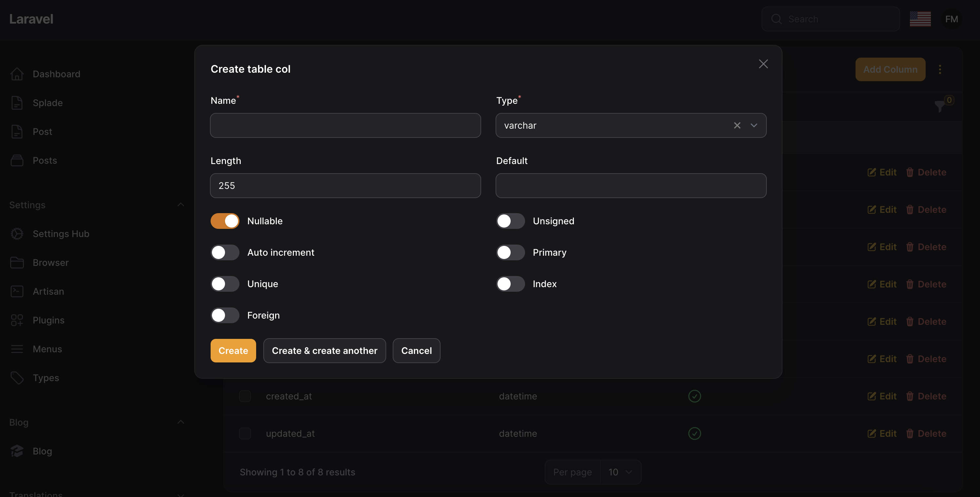The image size is (980, 497).
Task: Click the Artisan terminal icon
Action: pyautogui.click(x=17, y=291)
